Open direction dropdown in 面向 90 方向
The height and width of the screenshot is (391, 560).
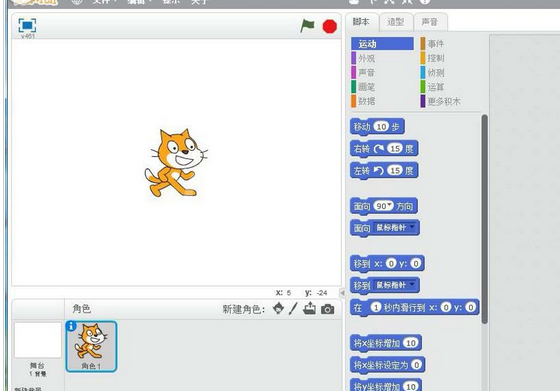(390, 205)
